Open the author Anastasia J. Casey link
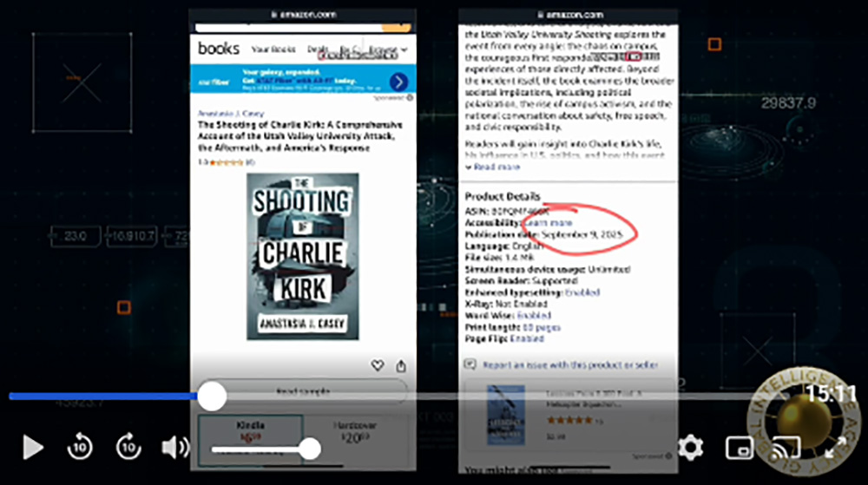Screen dimensions: 868x485 [231, 114]
